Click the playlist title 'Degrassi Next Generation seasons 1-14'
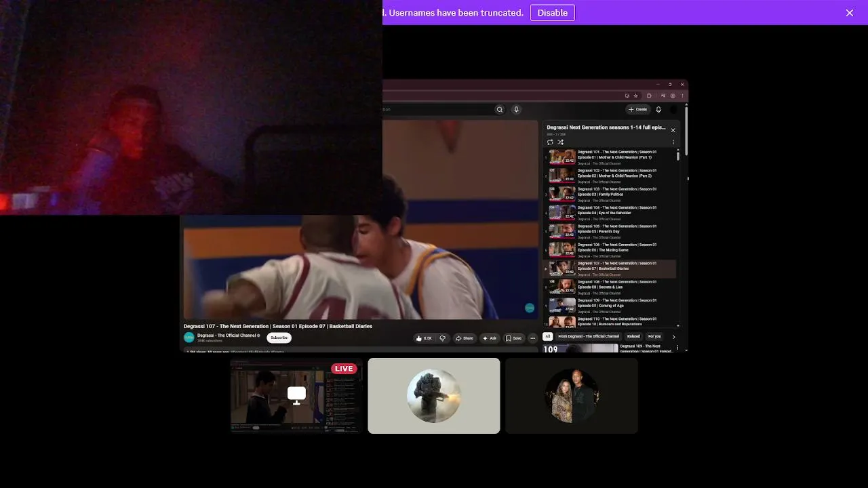Viewport: 868px width, 488px height. 606,127
